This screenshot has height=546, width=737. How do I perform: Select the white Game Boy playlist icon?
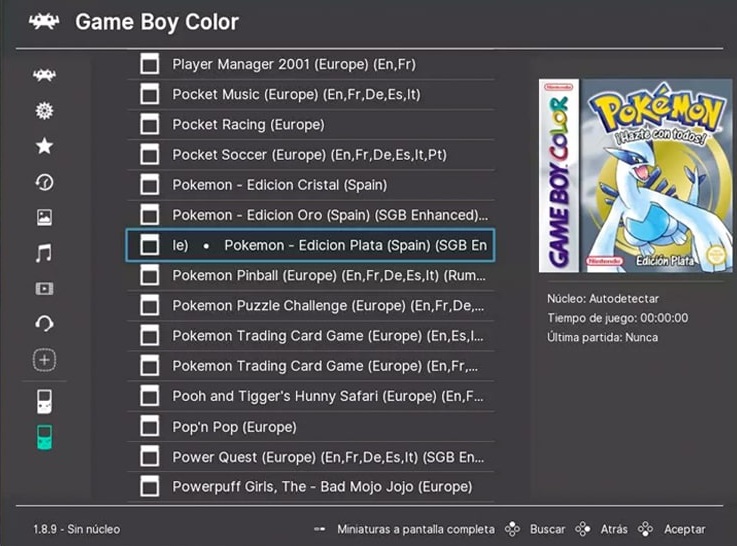44,401
